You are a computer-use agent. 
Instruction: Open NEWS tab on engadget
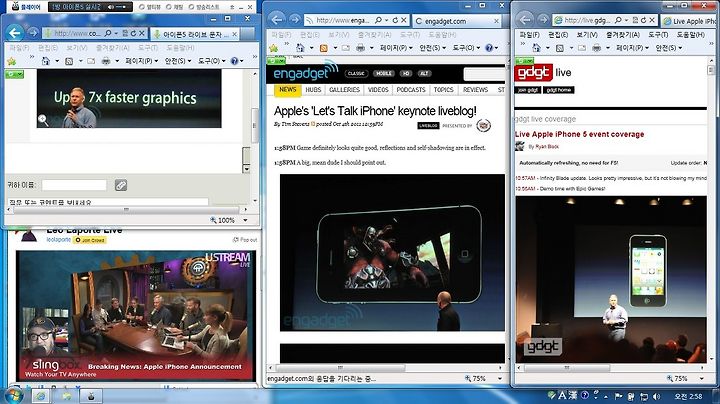click(x=288, y=90)
